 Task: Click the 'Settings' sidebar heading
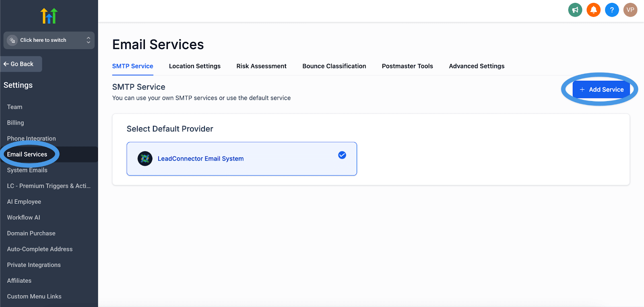(18, 85)
